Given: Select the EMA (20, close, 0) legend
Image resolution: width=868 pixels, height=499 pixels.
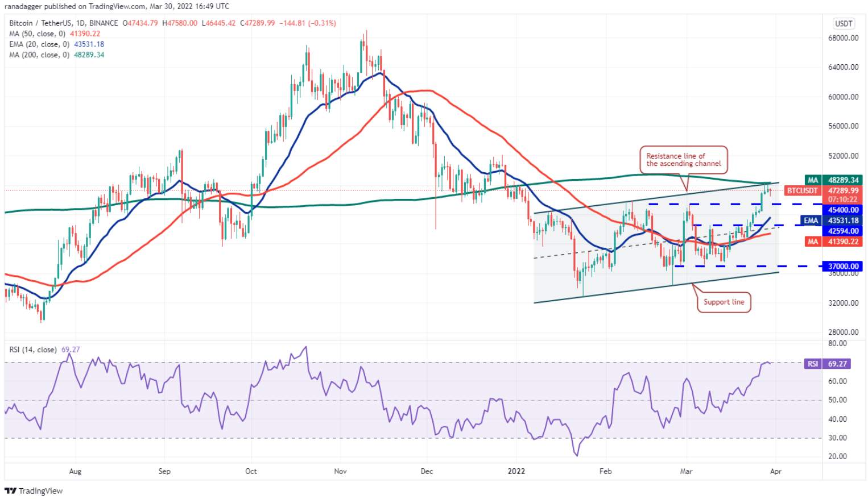Looking at the screenshot, I should click(x=56, y=44).
